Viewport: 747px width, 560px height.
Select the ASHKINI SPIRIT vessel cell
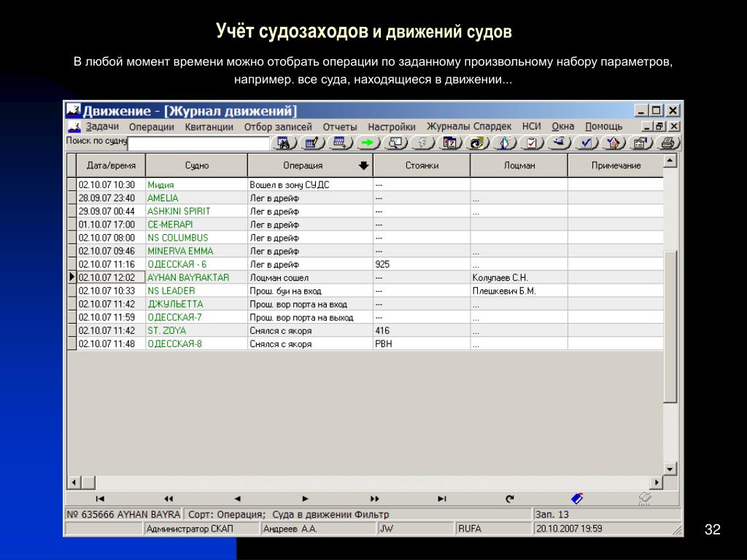[x=196, y=211]
